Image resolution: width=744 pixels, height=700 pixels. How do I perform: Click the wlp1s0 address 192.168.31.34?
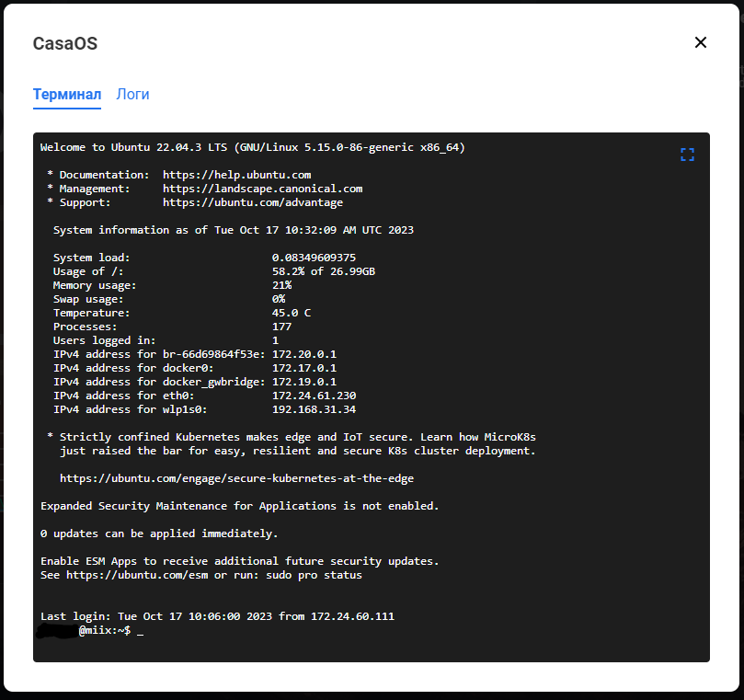click(x=314, y=409)
